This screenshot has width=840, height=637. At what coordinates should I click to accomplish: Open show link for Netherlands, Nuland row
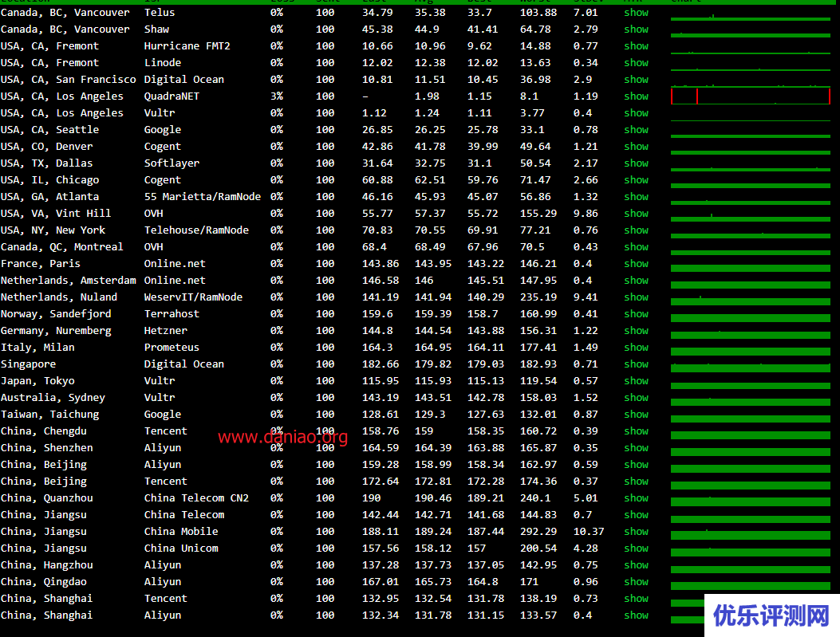[636, 297]
